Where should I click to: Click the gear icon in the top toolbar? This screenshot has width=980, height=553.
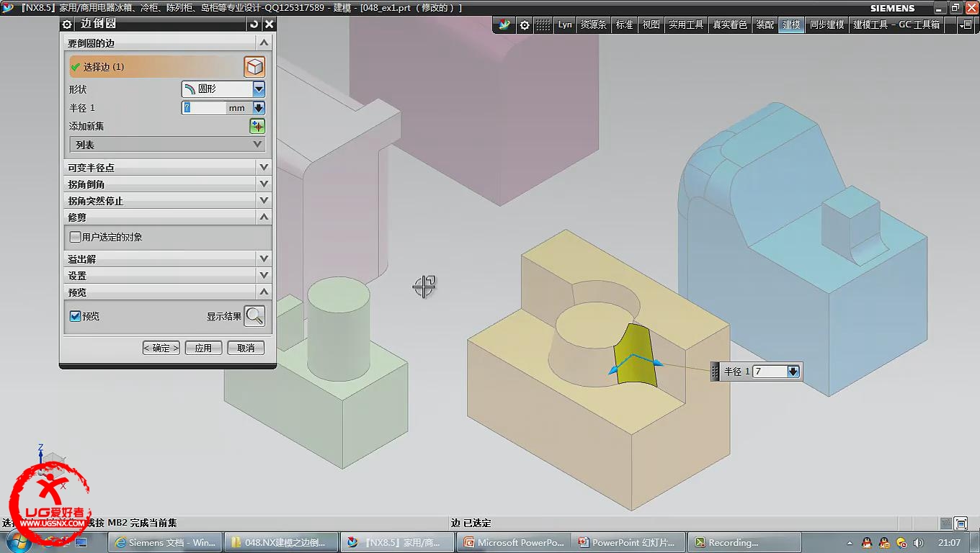pyautogui.click(x=525, y=24)
